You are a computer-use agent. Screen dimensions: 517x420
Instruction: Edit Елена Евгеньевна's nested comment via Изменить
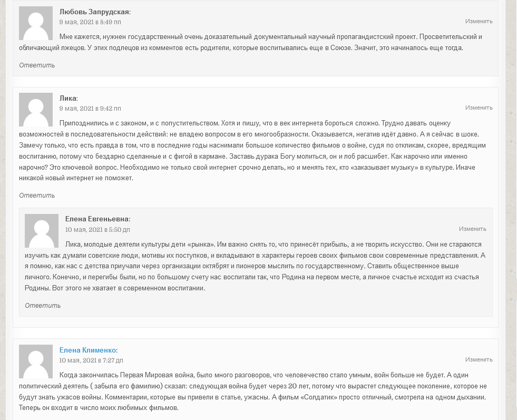coord(473,229)
